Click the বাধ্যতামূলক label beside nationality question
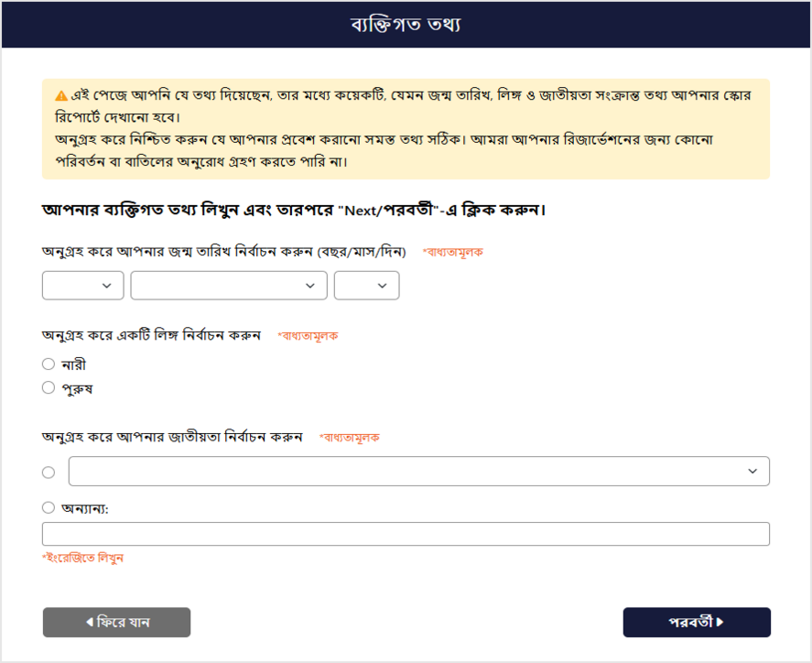This screenshot has height=663, width=812. 349,438
